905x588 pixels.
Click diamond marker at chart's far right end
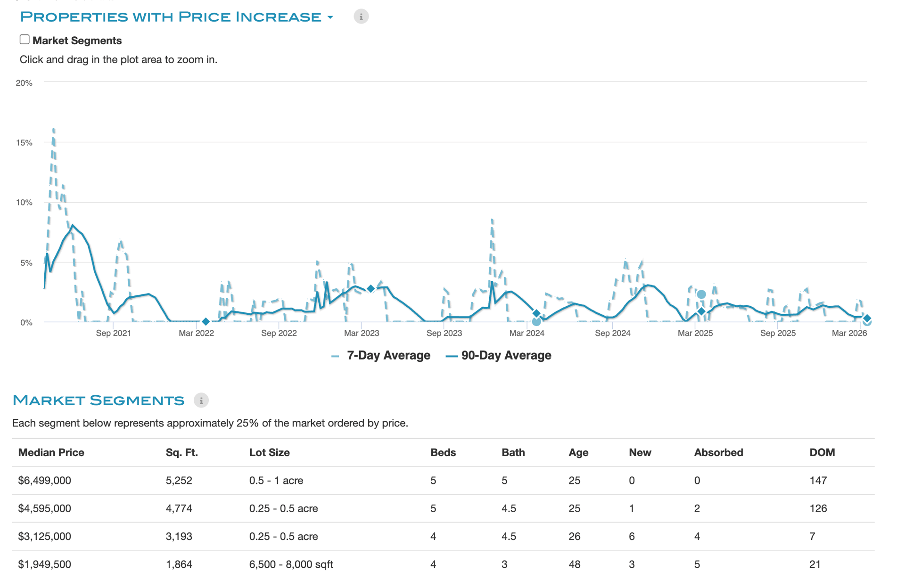(x=867, y=318)
